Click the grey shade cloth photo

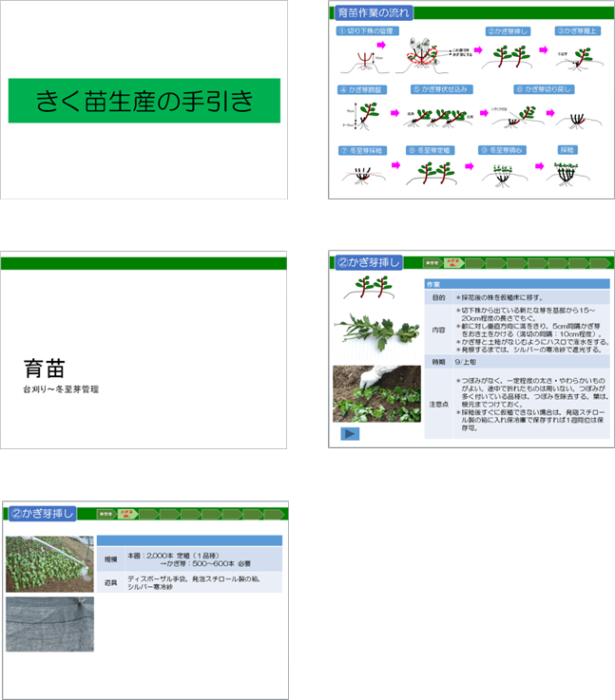49,624
